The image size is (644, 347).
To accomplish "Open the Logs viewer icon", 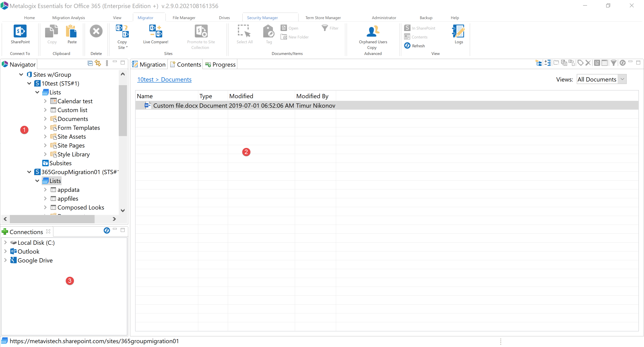I will click(458, 31).
